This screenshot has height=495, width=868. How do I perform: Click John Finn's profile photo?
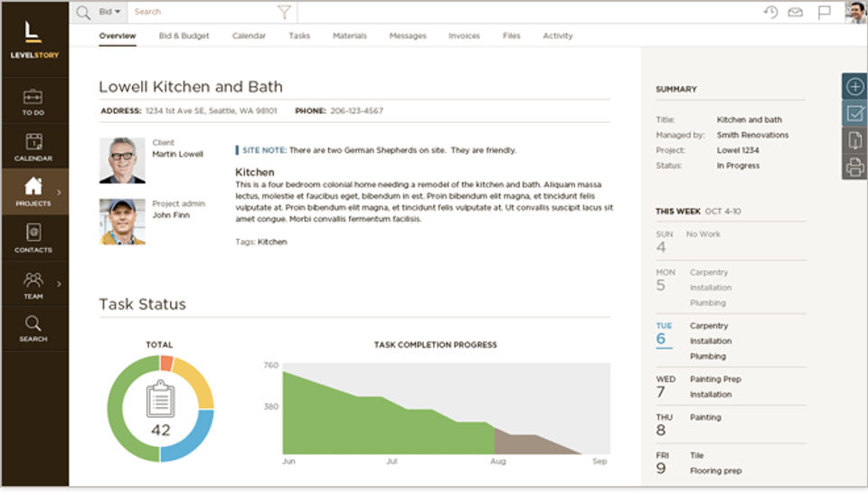pyautogui.click(x=122, y=222)
